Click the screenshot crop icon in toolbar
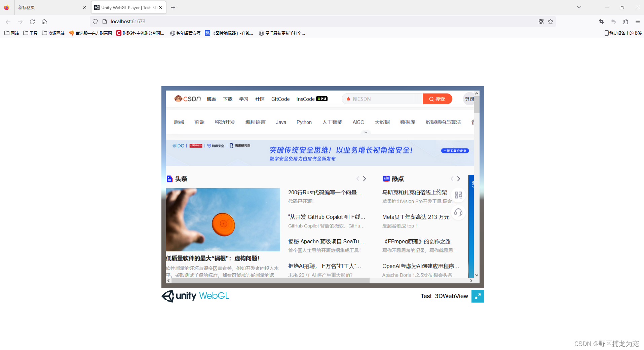Image resolution: width=644 pixels, height=350 pixels. click(x=601, y=22)
